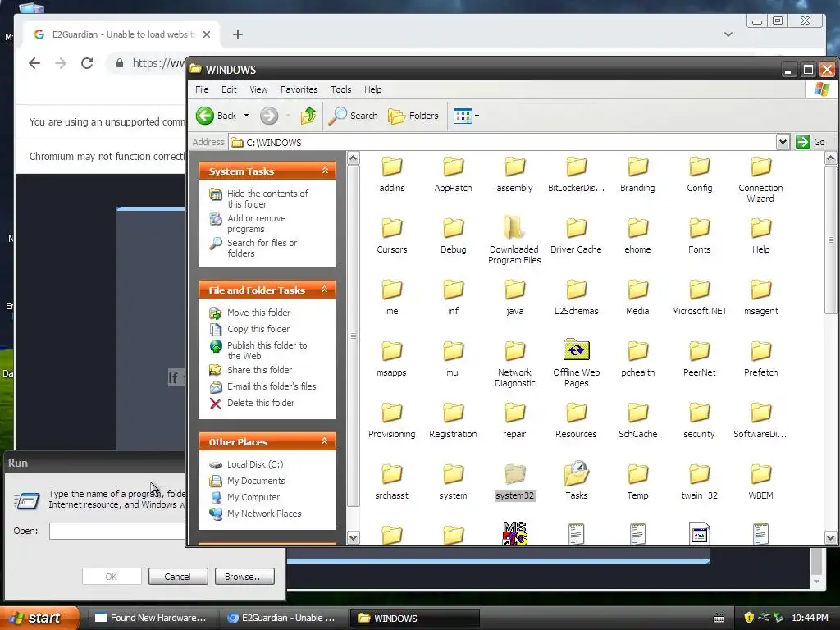Open Local Disk (C:) in Other Places
Screen dimensions: 840x630
pos(255,464)
